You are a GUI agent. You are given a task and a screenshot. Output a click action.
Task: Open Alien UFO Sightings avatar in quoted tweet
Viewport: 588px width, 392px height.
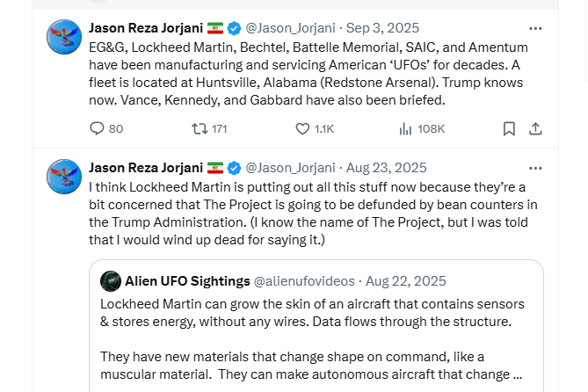coord(111,281)
